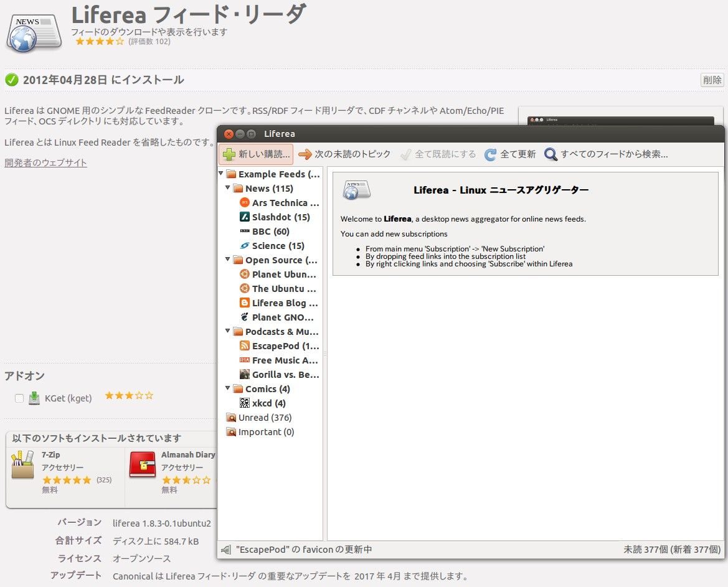Click the green plus new subscription icon
This screenshot has width=728, height=587.
click(229, 154)
